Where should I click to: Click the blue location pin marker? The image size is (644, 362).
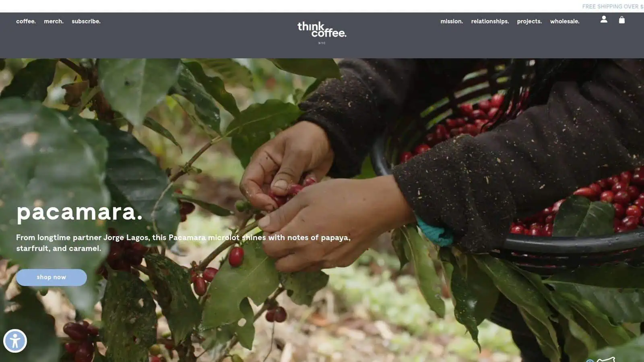click(x=590, y=360)
